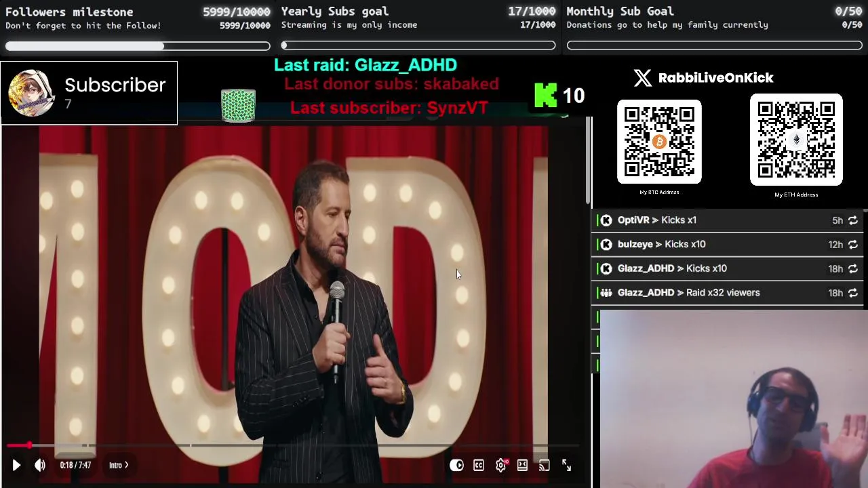Click the X logo beside RabbiLiveOnKick

642,77
